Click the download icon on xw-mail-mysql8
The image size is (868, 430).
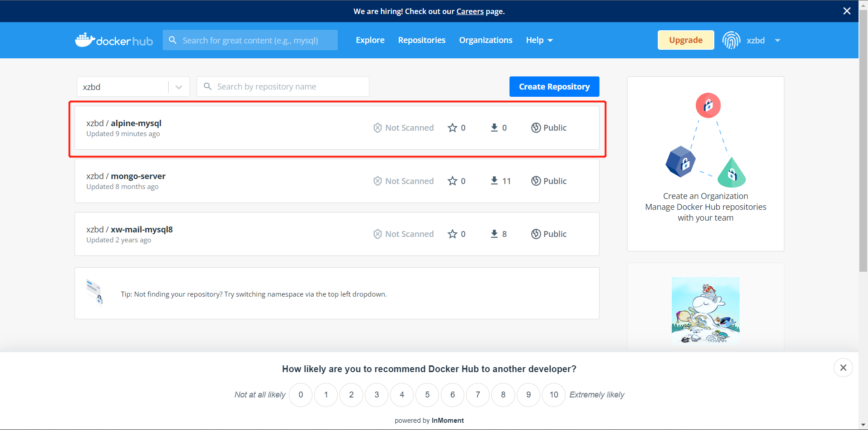[494, 234]
